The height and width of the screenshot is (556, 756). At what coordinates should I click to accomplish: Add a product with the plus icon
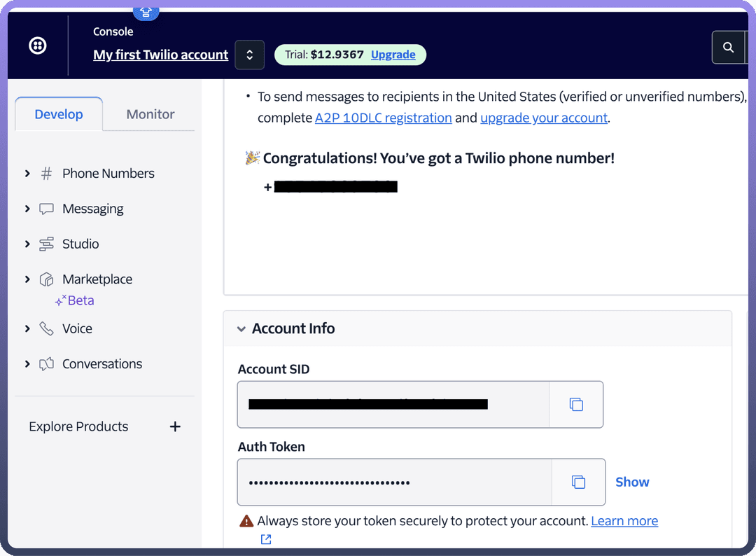(x=175, y=426)
